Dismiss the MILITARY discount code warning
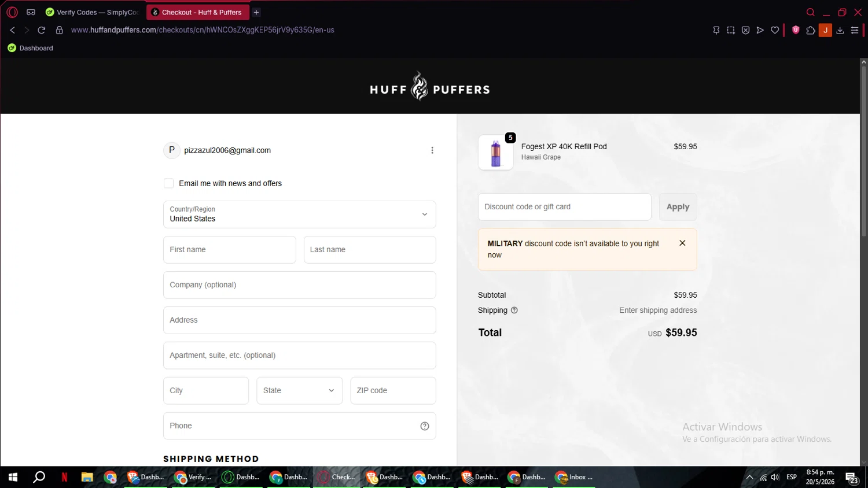This screenshot has height=488, width=868. (682, 243)
